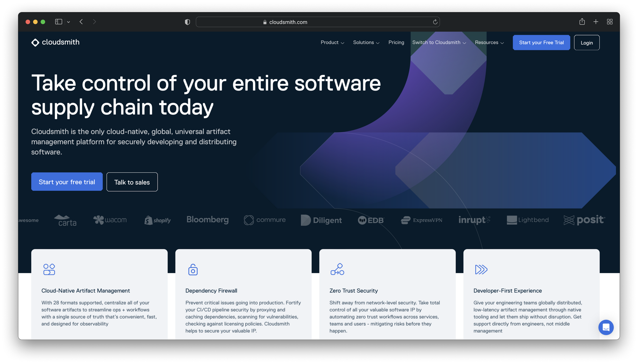Click the Zero Trust Security nodes icon
This screenshot has width=638, height=364.
tap(338, 269)
